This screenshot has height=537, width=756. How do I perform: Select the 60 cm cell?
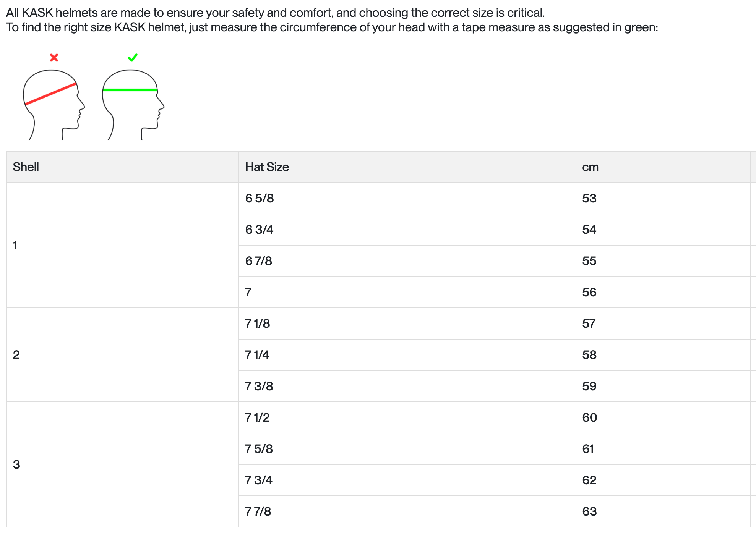(x=589, y=417)
